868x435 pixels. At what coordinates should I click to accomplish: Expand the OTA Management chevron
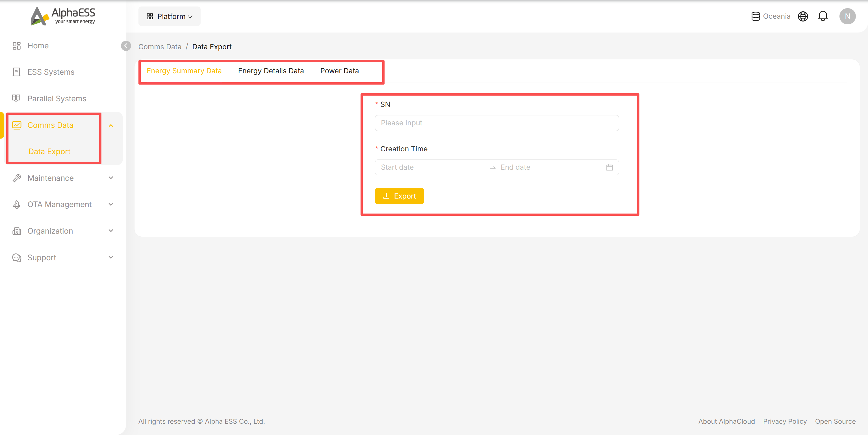coord(111,204)
